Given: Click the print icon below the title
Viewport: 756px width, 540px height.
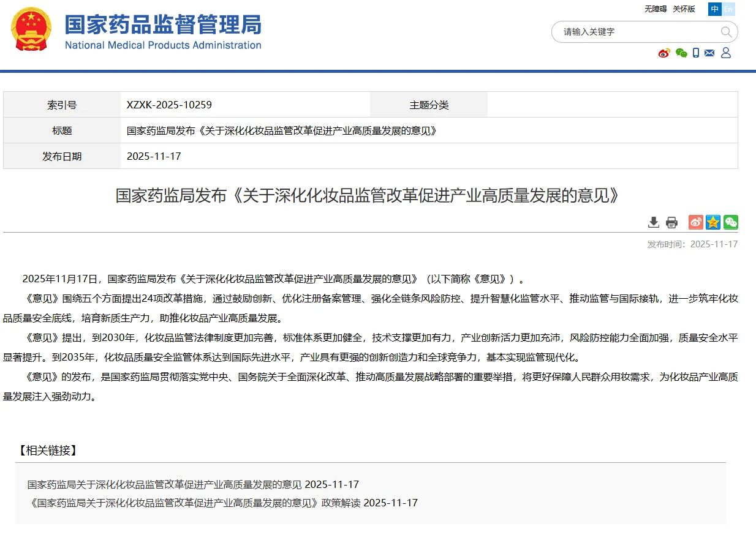Looking at the screenshot, I should pos(671,222).
